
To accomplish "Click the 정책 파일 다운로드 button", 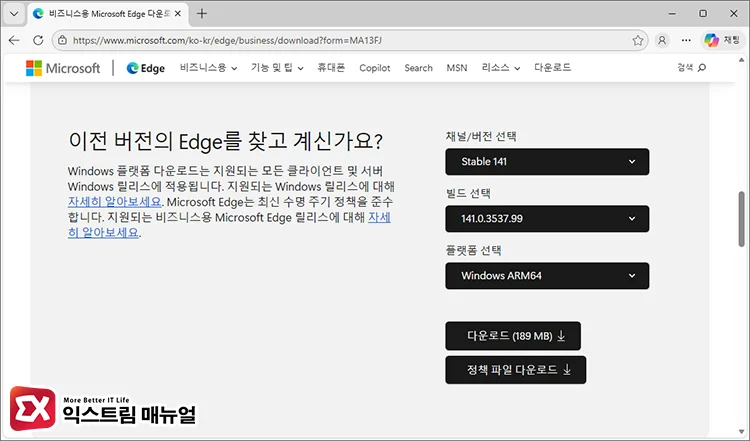I will tap(516, 370).
